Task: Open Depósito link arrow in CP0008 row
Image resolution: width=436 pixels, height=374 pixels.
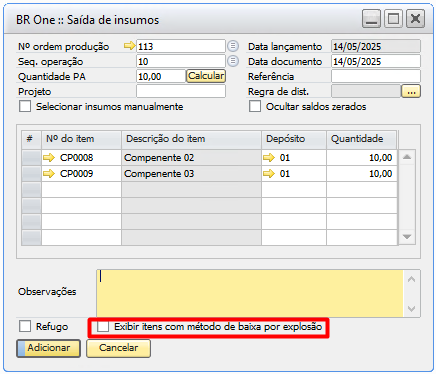Action: pyautogui.click(x=269, y=157)
